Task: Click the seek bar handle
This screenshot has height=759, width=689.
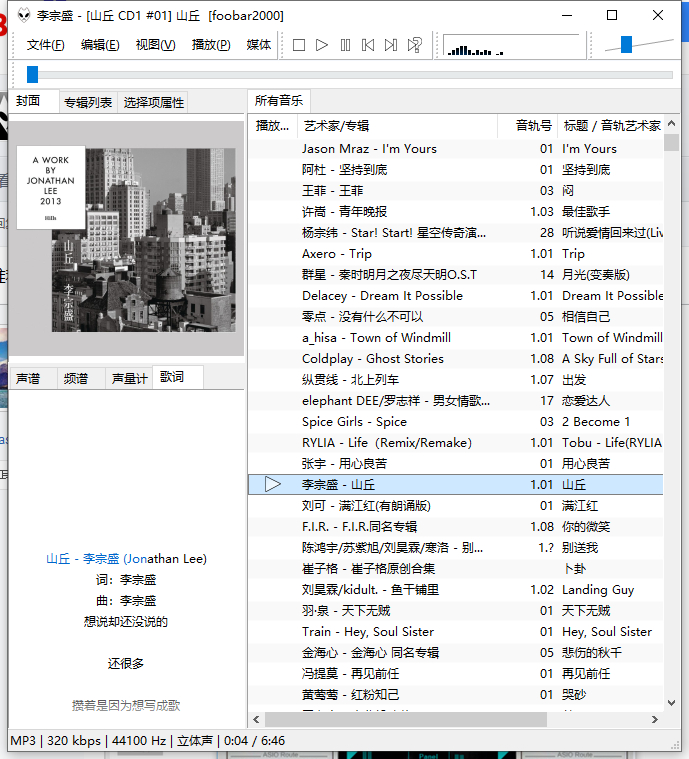Action: click(32, 75)
